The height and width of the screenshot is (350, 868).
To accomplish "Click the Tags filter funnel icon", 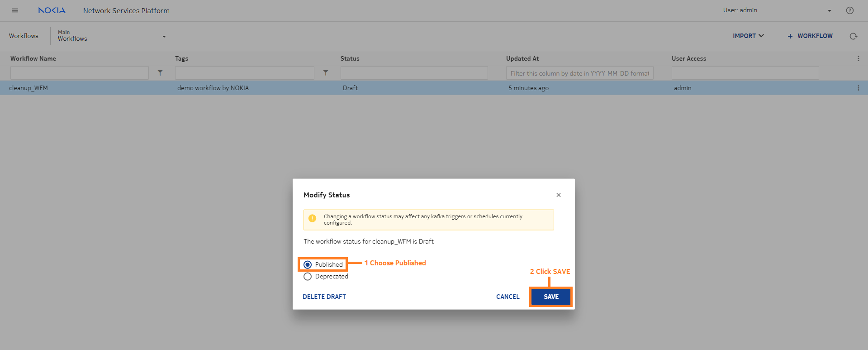I will click(x=326, y=72).
